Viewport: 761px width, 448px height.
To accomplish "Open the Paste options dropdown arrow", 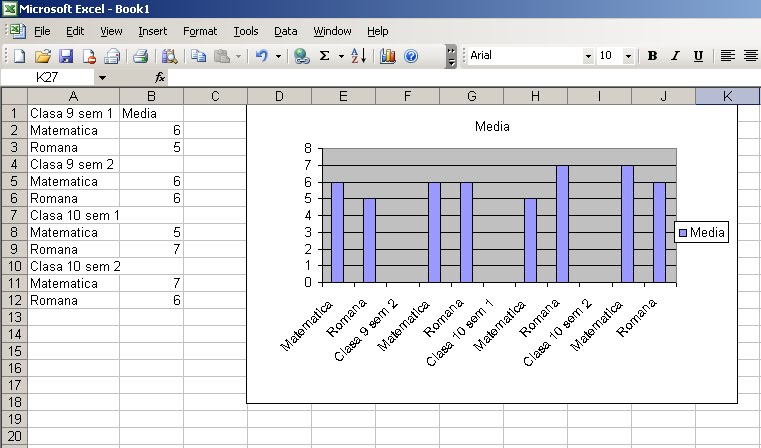I will 238,56.
